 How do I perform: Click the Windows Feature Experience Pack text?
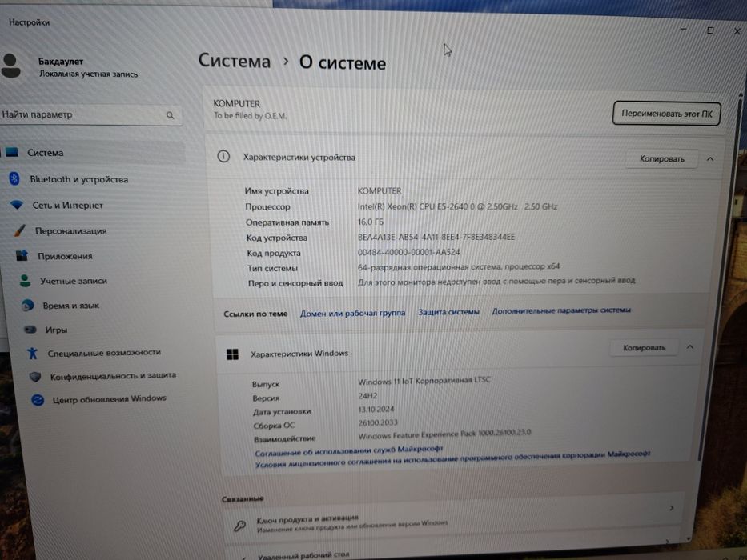pos(444,434)
